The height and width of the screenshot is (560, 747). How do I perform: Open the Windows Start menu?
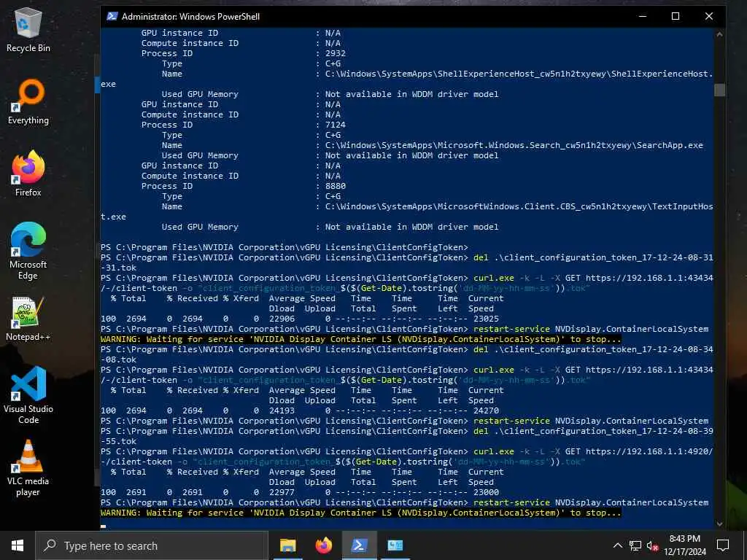click(x=18, y=545)
